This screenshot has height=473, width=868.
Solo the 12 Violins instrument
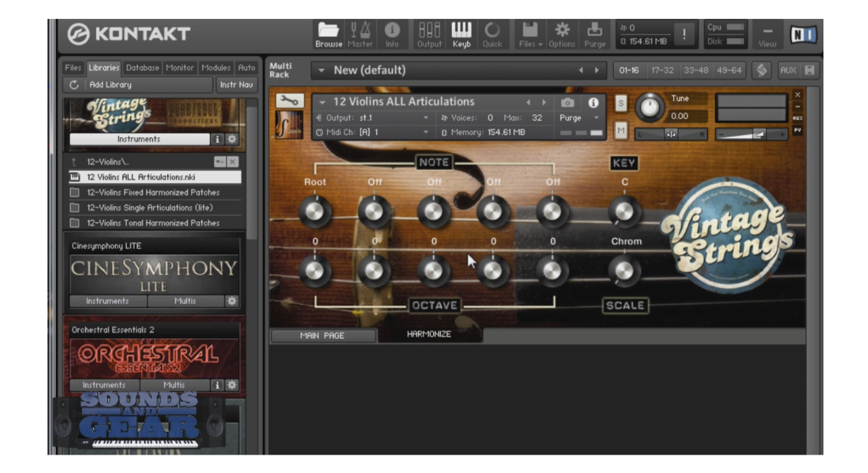621,103
